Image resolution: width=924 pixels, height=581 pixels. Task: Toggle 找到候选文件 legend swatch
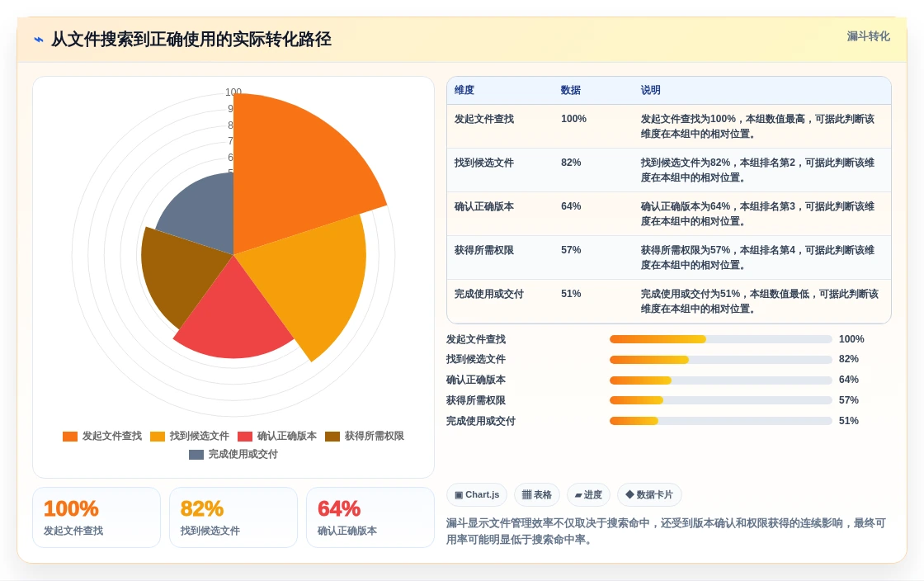[x=158, y=437]
